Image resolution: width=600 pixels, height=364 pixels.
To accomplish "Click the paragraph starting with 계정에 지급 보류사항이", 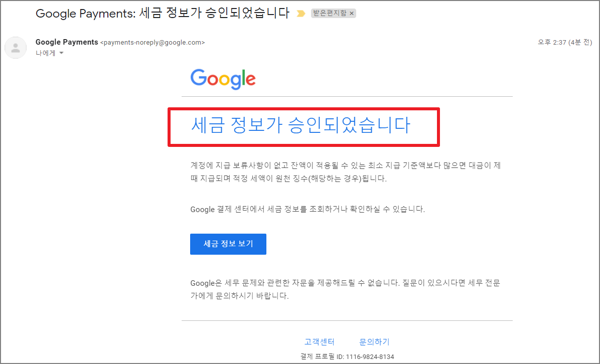I will pos(346,172).
